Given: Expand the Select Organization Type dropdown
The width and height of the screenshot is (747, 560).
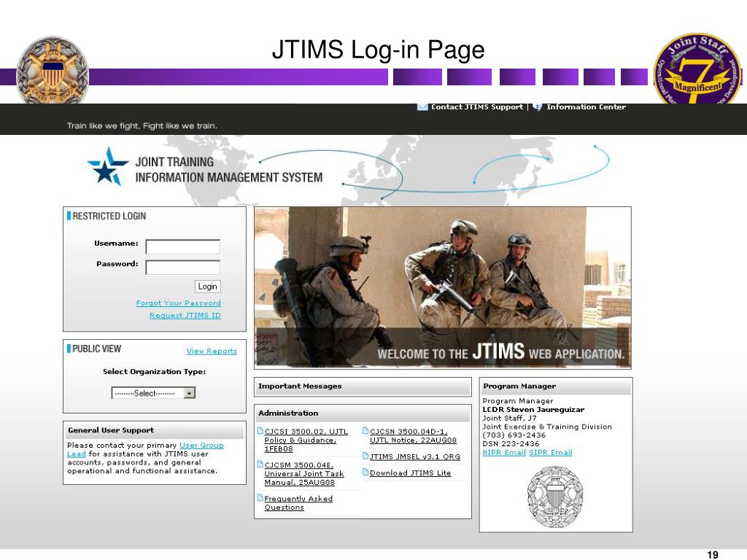Looking at the screenshot, I should [153, 393].
